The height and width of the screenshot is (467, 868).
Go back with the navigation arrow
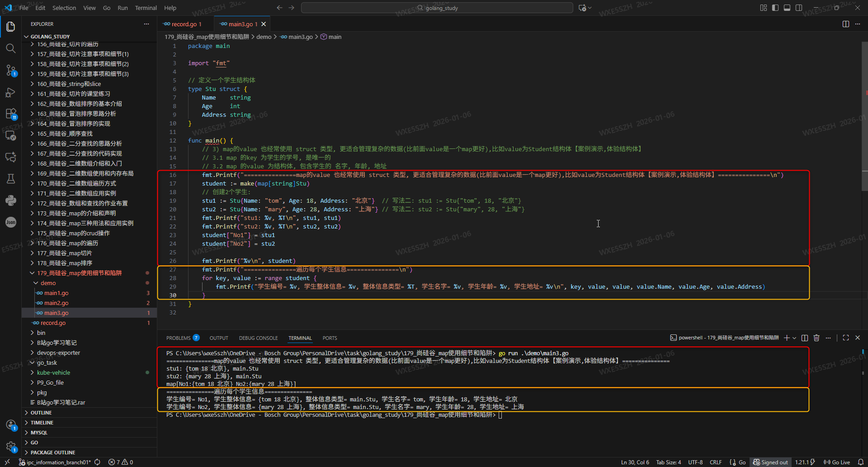(x=279, y=8)
